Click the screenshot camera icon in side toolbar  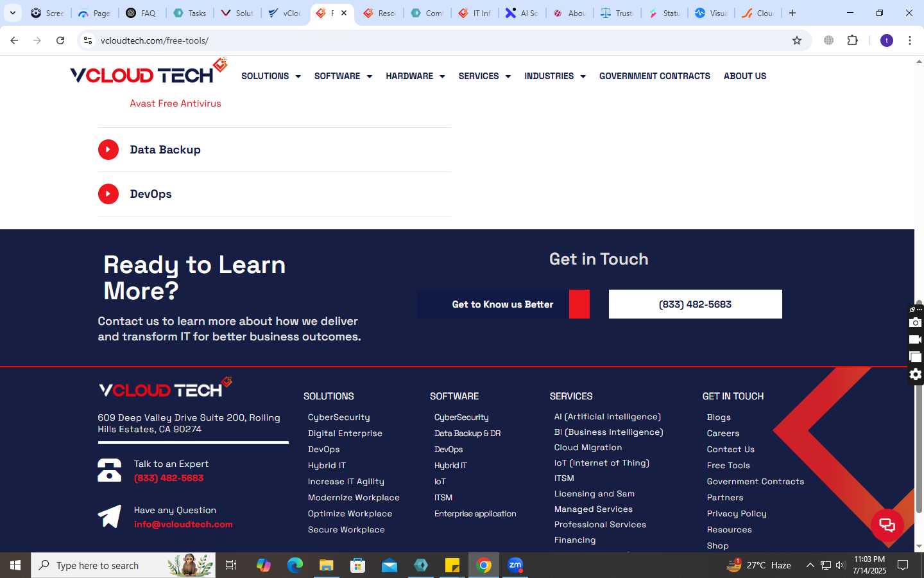coord(916,322)
